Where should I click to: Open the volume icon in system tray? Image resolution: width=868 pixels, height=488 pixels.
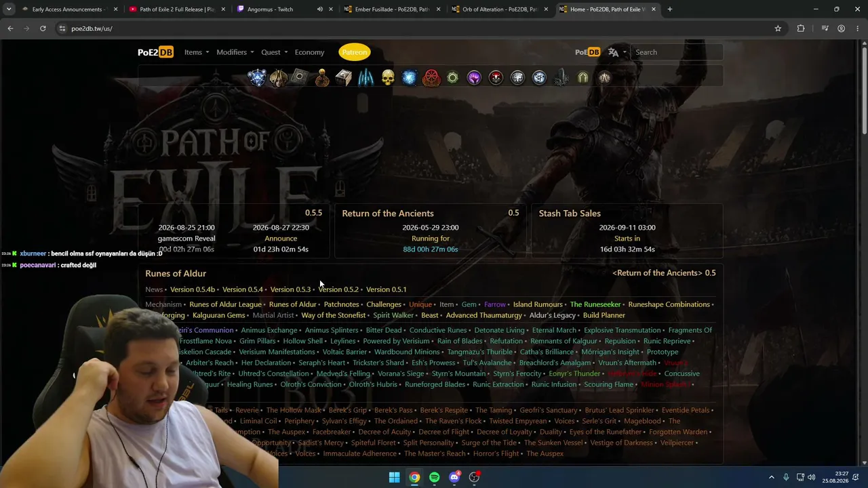(812, 477)
